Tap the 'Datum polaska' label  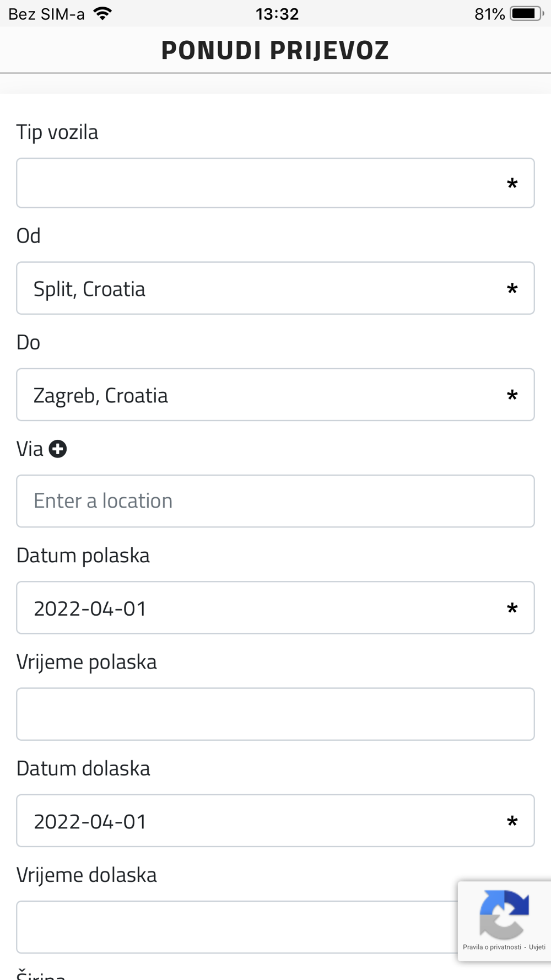(x=83, y=555)
